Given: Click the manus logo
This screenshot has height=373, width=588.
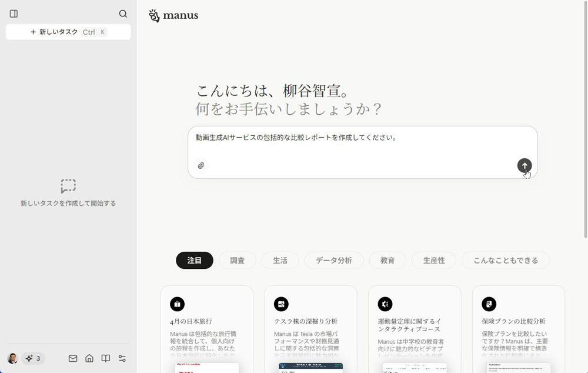Looking at the screenshot, I should pos(173,16).
